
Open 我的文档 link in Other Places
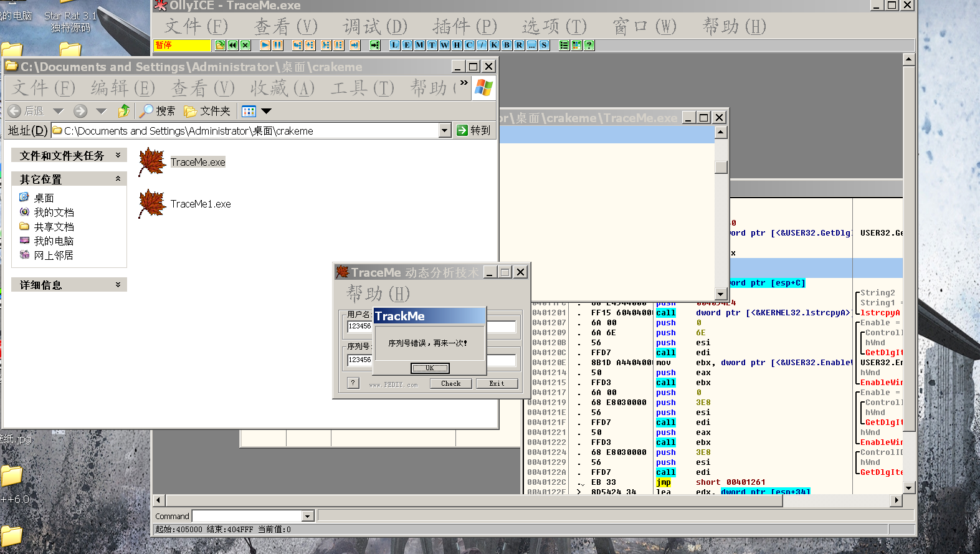(x=54, y=213)
